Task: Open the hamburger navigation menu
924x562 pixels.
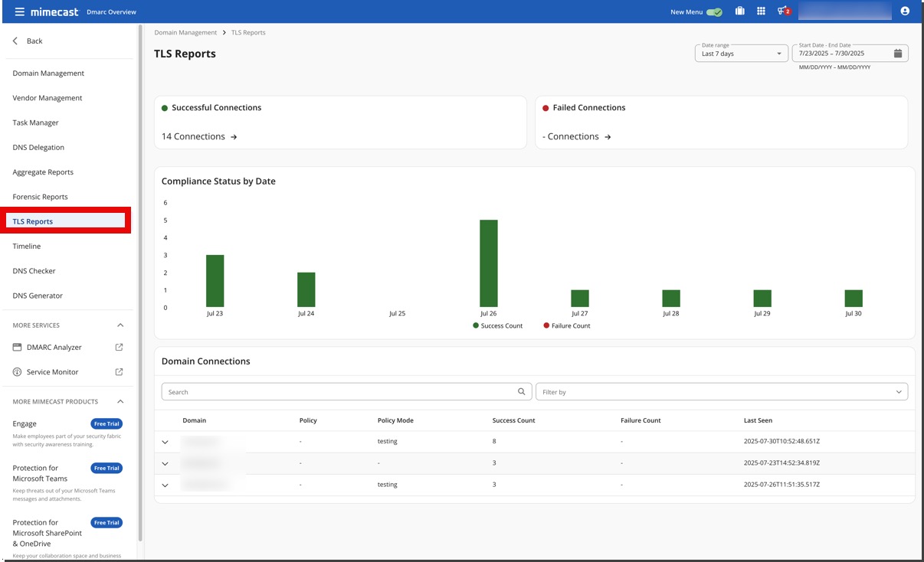Action: (19, 11)
